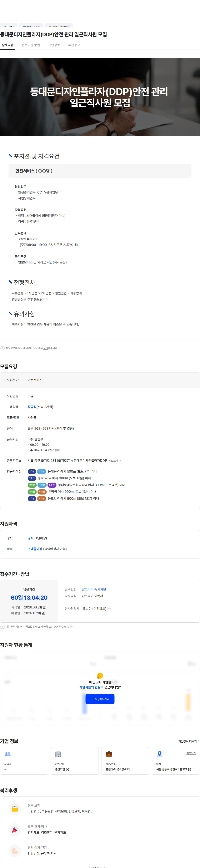Click the 잡코리아 이력서 application form text
200x868 pixels.
coord(92,596)
